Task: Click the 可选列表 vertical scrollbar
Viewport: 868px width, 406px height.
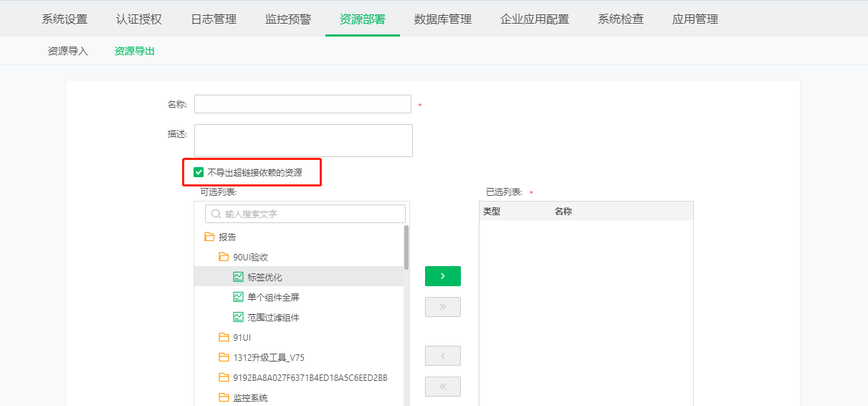Action: click(406, 247)
